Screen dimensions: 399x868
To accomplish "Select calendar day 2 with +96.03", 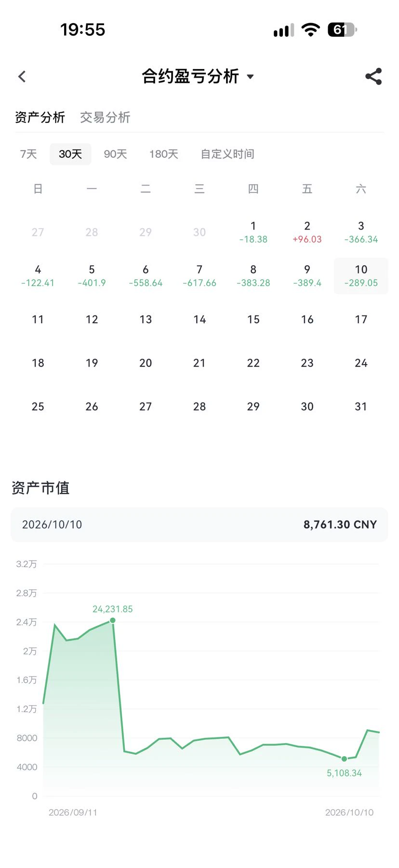I will pos(307,232).
